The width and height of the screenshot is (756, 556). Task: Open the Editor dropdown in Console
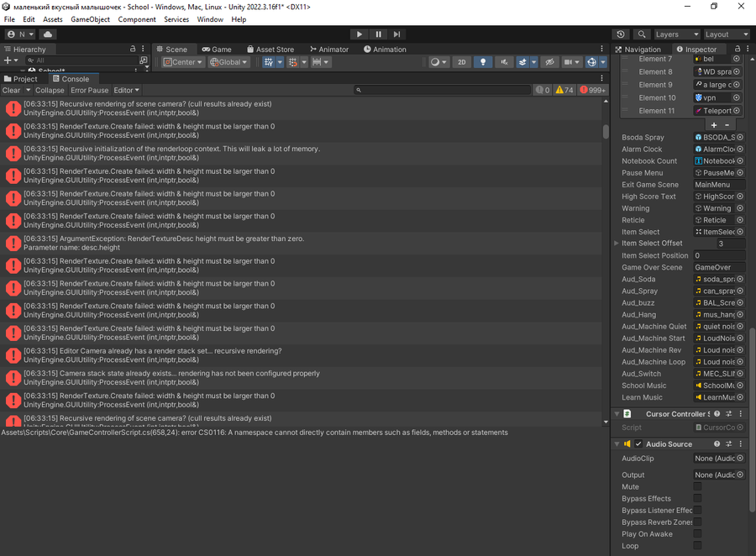[x=126, y=90]
